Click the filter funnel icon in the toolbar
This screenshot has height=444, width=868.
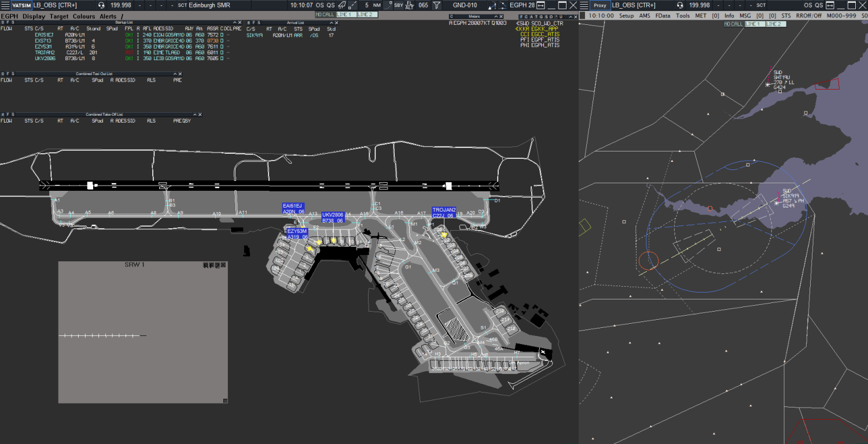[437, 5]
